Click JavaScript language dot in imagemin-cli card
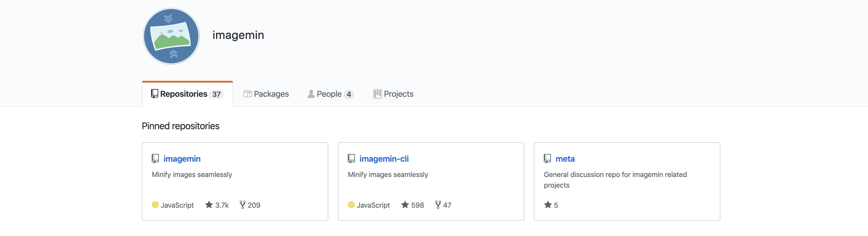The image size is (868, 236). pos(351,205)
